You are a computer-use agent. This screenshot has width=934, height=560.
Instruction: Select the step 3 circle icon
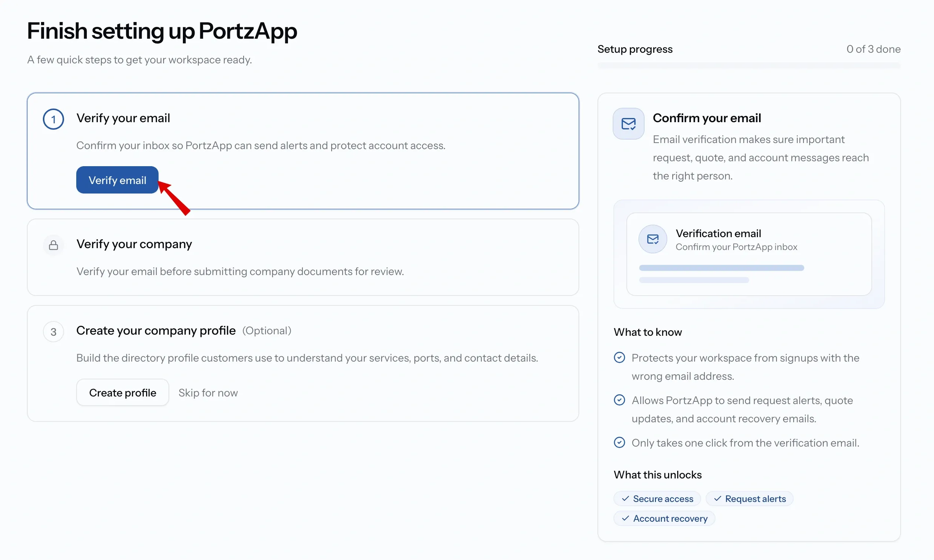53,332
